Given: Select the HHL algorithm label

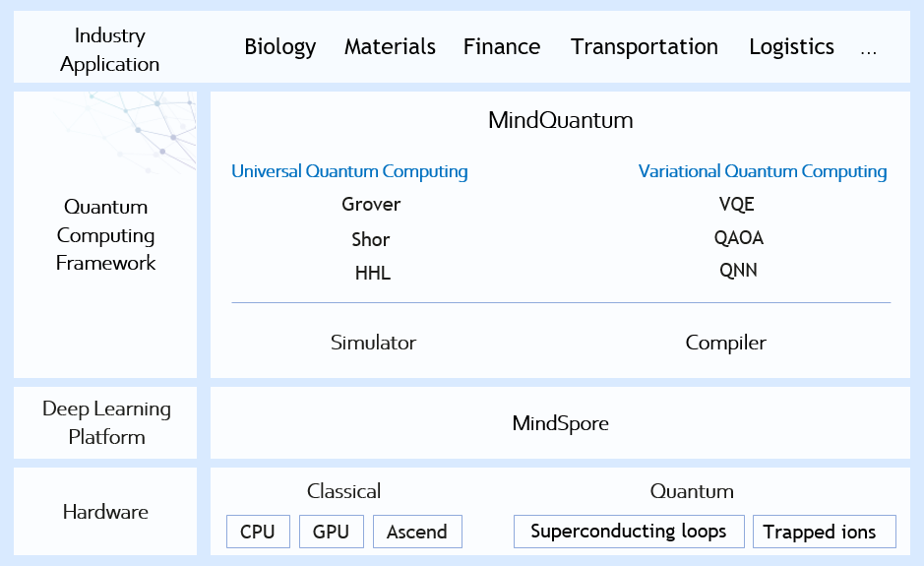Looking at the screenshot, I should coord(372,273).
